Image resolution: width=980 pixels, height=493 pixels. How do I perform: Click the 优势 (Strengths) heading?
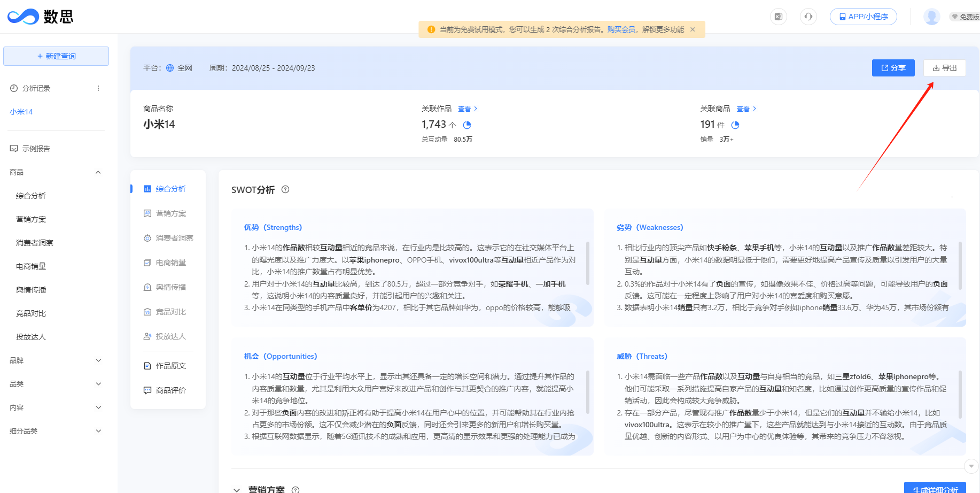tap(273, 227)
